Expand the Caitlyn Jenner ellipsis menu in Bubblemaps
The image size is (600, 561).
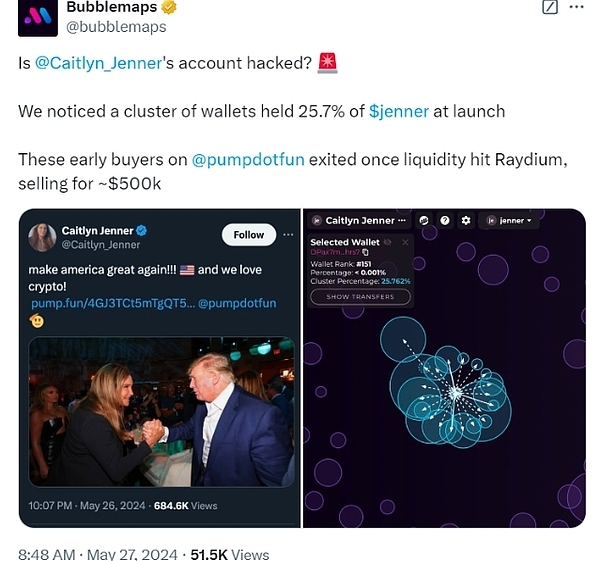(403, 220)
